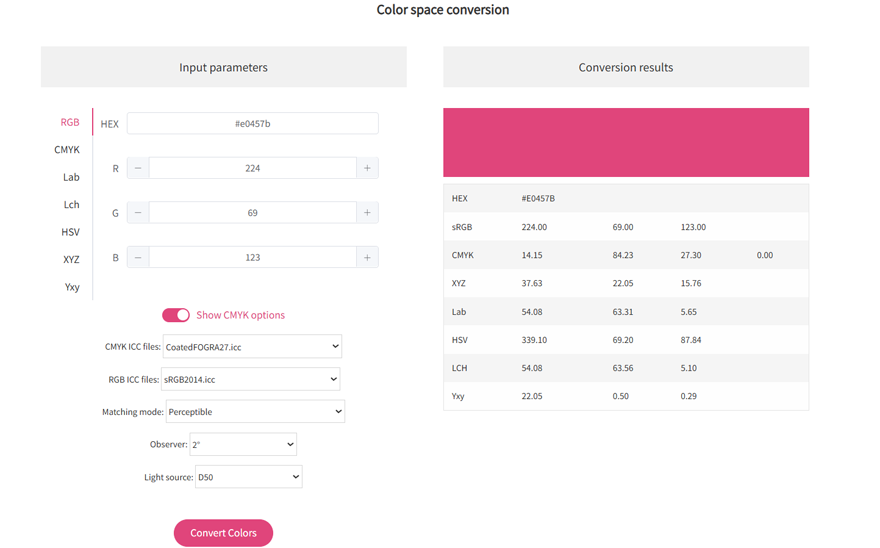This screenshot has width=880, height=548.
Task: Switch to the CMYK input tab
Action: click(x=67, y=150)
